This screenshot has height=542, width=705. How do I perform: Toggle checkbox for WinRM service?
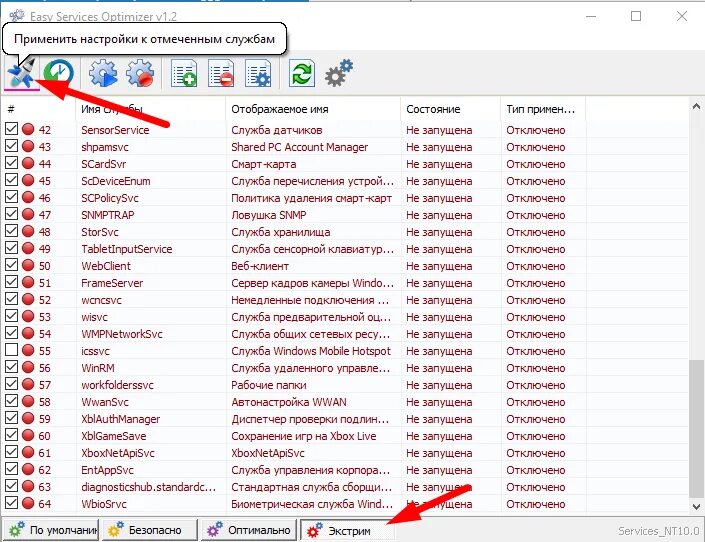[11, 367]
